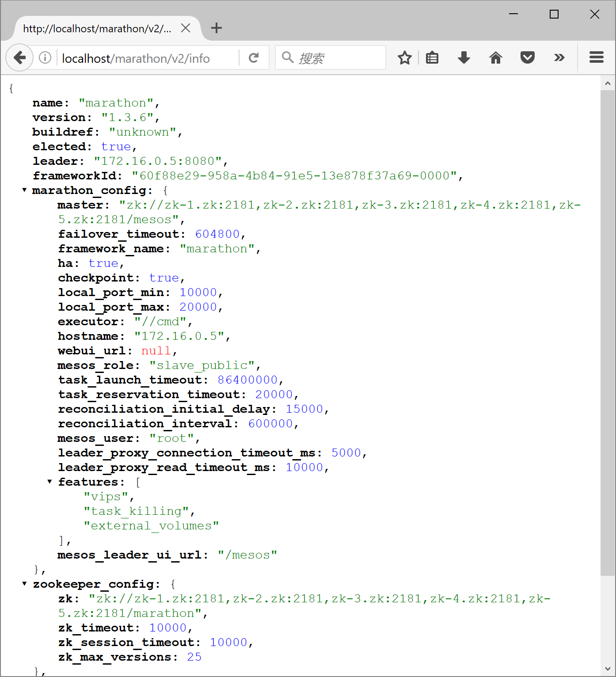The height and width of the screenshot is (677, 616).
Task: Open the hamburger menu
Action: [597, 57]
